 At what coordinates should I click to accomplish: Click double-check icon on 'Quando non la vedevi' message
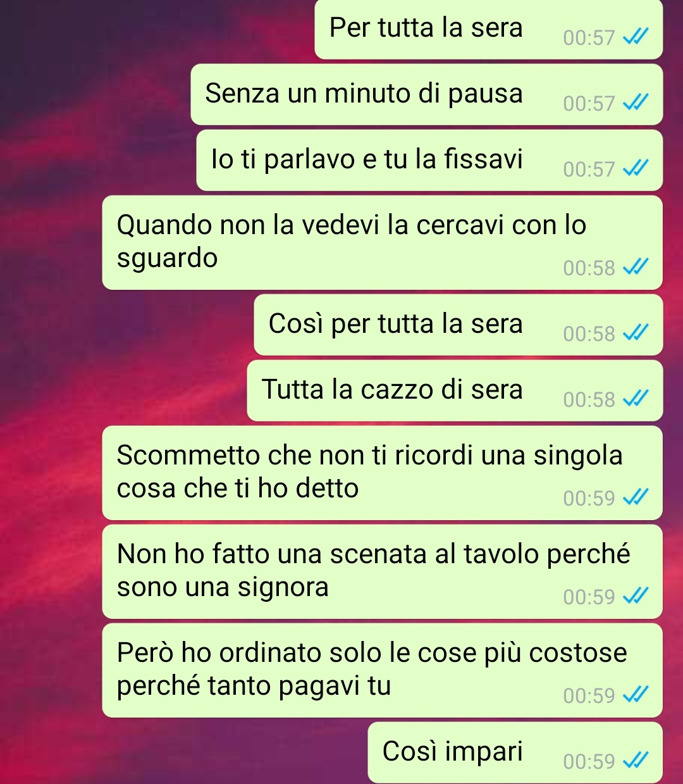click(635, 268)
